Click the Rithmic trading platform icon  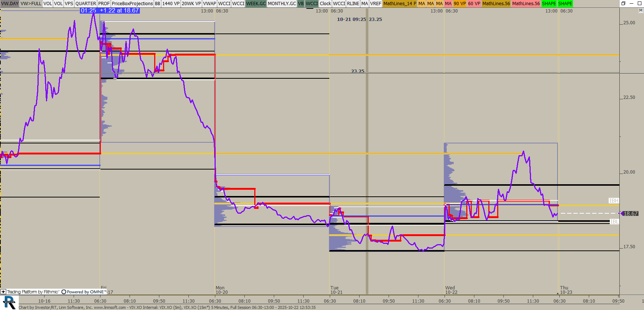(x=3, y=292)
